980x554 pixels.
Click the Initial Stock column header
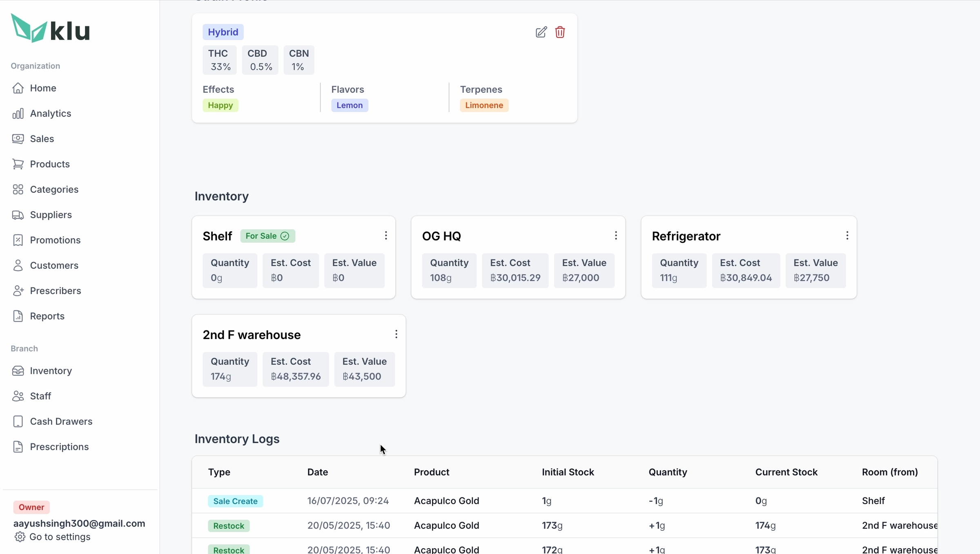[x=568, y=472]
